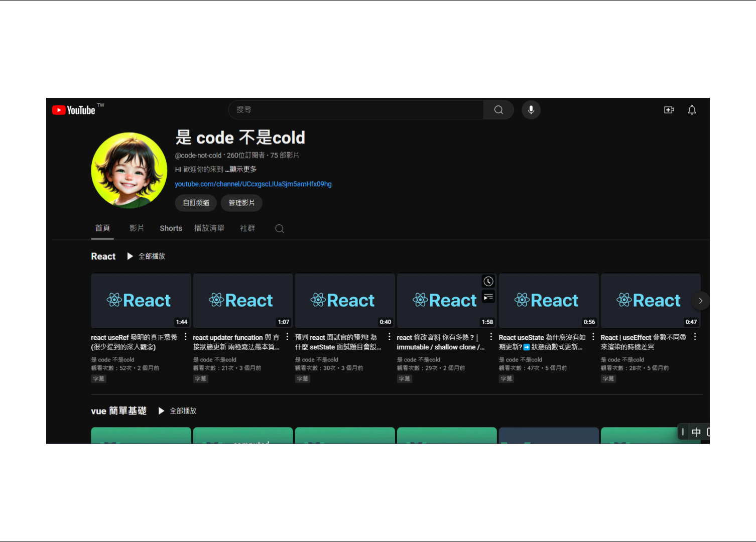Play all React videos with 全部播放
The width and height of the screenshot is (756, 542).
pyautogui.click(x=147, y=256)
